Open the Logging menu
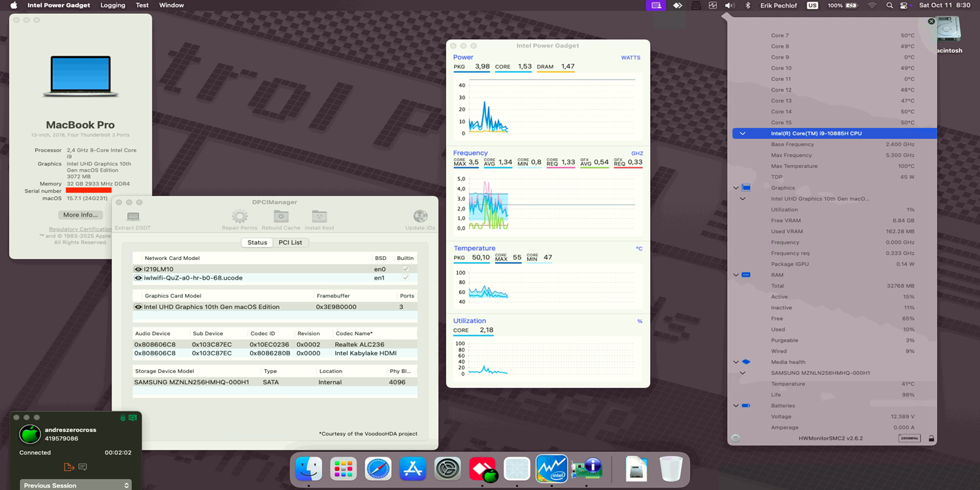Screen dimensions: 980x490 point(112,5)
